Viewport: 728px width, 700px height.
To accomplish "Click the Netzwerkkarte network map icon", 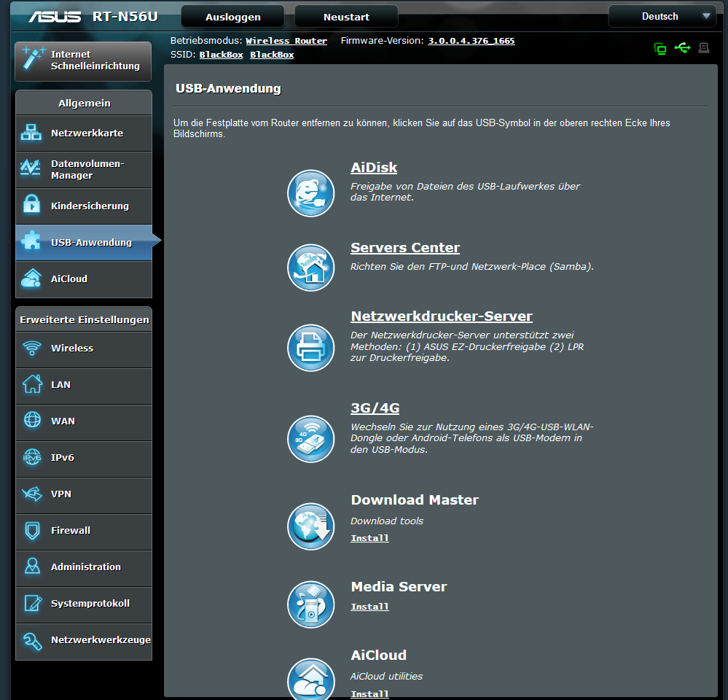I will [31, 133].
